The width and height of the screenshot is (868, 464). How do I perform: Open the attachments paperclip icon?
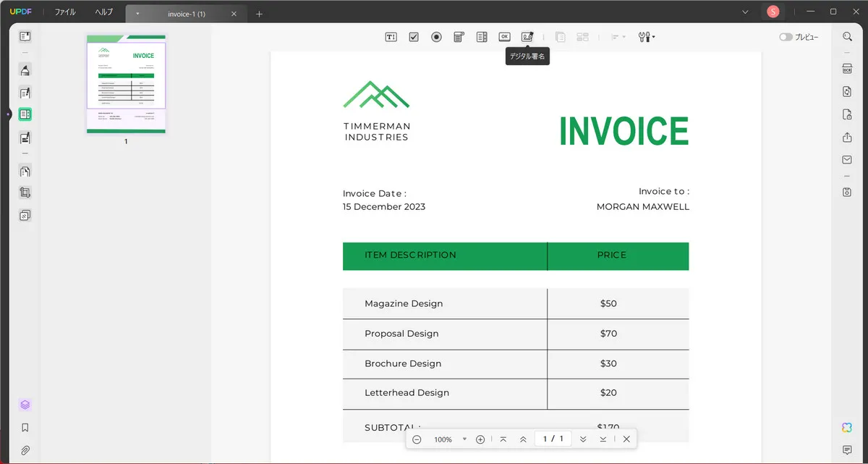[25, 450]
